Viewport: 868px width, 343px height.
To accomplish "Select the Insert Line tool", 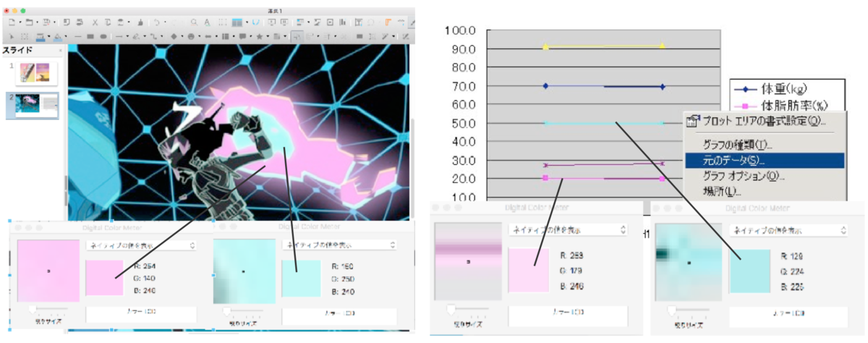I will 78,36.
